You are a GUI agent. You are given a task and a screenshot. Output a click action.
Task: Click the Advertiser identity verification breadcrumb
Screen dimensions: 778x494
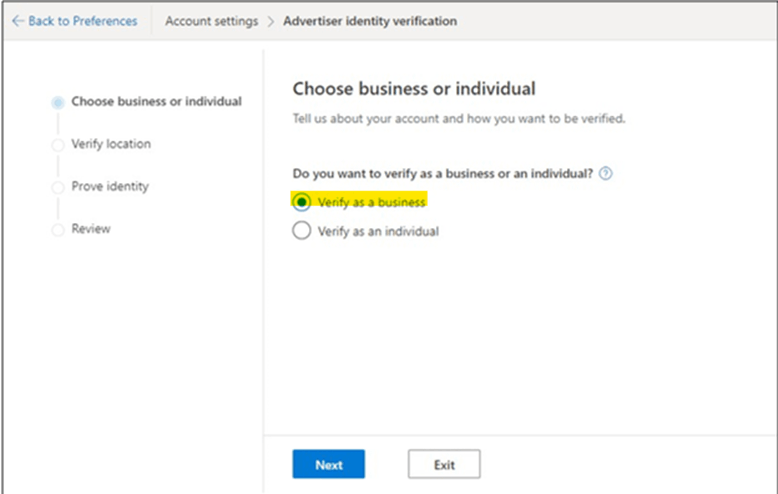370,21
